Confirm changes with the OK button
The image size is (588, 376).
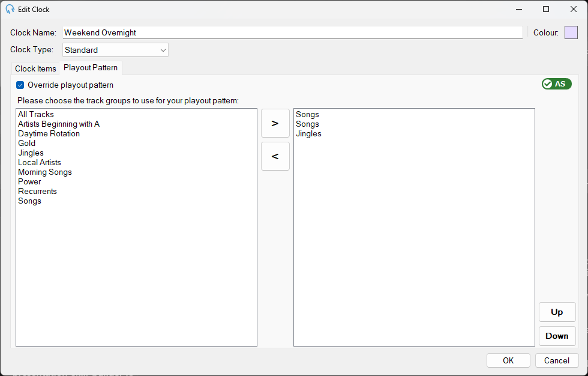(x=508, y=360)
